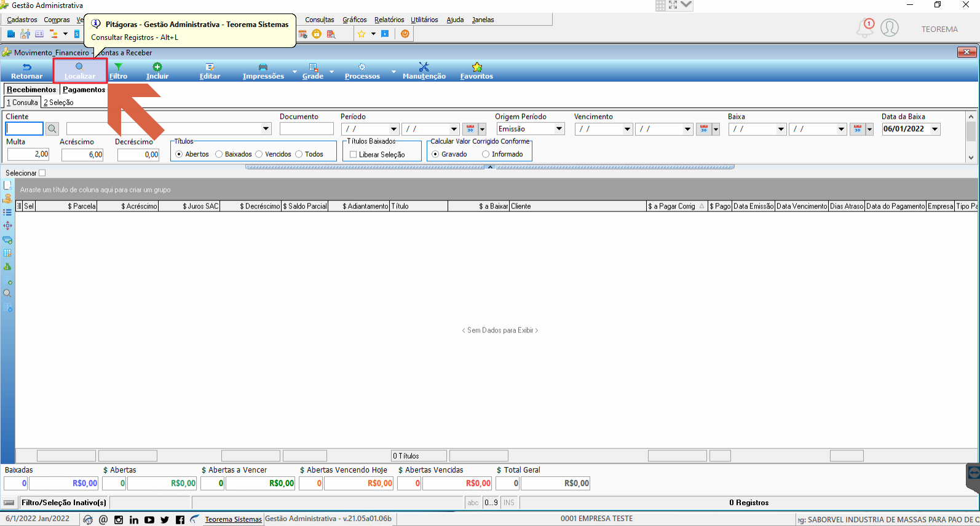The width and height of the screenshot is (980, 526).
Task: Click the money bag icon in left sidebar
Action: 7,267
